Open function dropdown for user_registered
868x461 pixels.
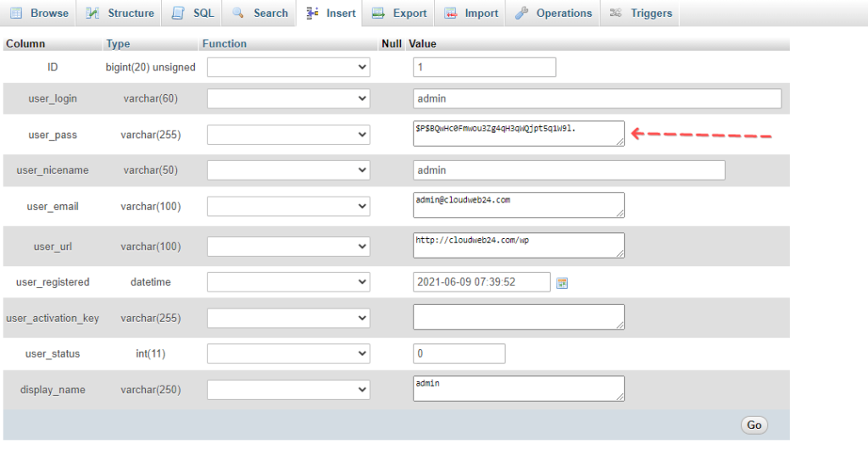(x=288, y=281)
